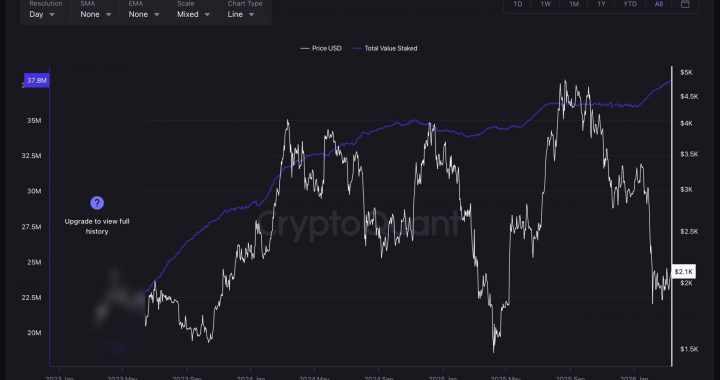Open the Scale dropdown set to Mixed
This screenshot has height=380, width=720.
(x=194, y=14)
